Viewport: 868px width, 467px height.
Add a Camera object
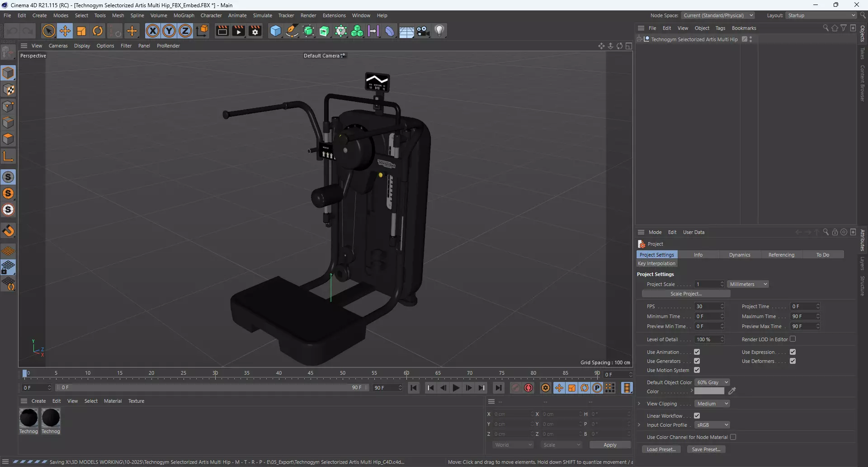pyautogui.click(x=423, y=31)
